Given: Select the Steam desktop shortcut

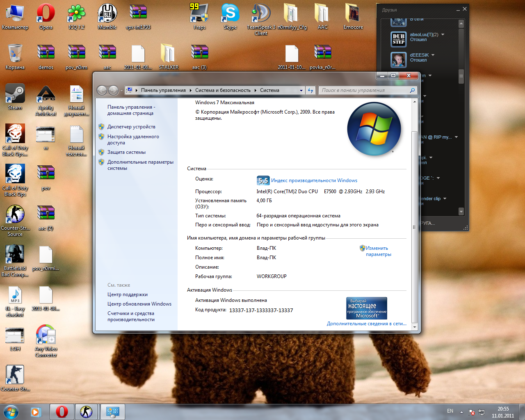Looking at the screenshot, I should 15,97.
